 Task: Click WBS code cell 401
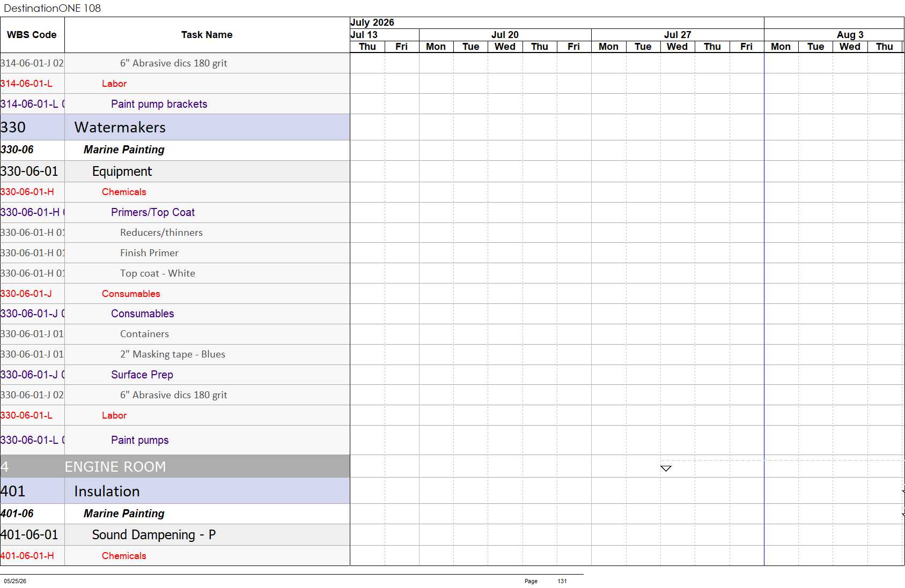32,491
